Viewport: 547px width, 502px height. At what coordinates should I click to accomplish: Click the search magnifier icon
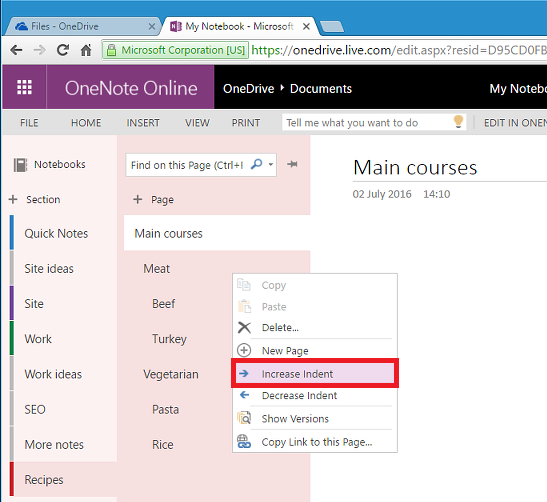point(256,164)
